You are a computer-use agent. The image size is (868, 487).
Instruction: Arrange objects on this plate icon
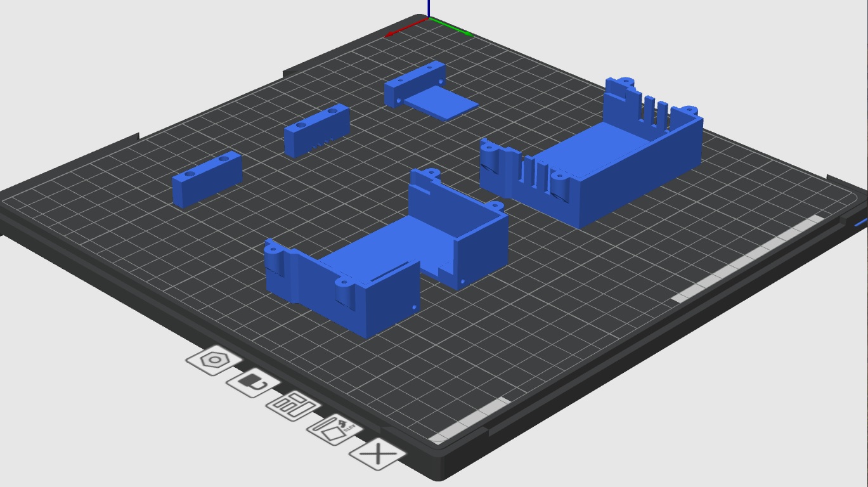[294, 405]
